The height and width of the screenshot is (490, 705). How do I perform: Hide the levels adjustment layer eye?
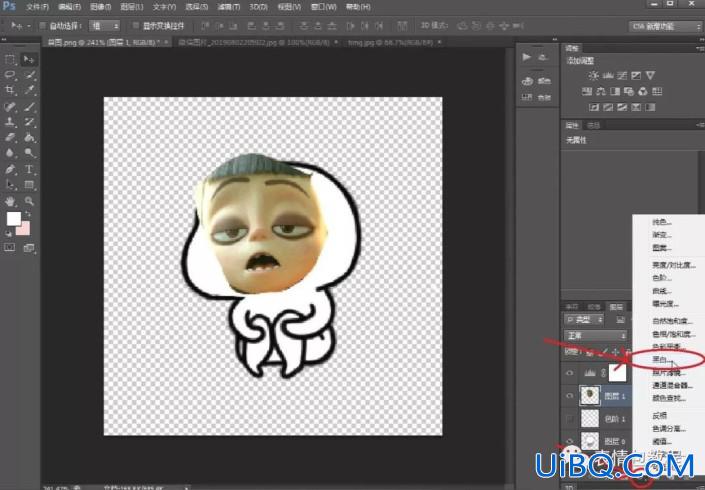[x=570, y=373]
